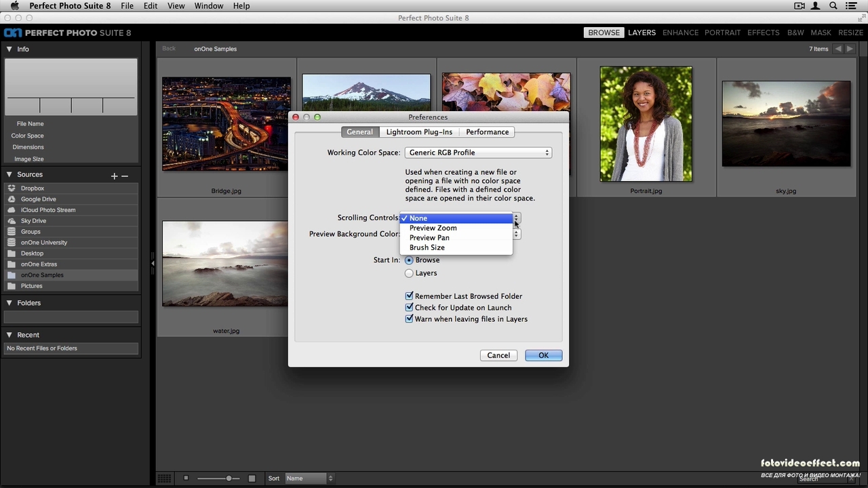This screenshot has width=868, height=488.
Task: Open the File menu
Action: coord(127,6)
